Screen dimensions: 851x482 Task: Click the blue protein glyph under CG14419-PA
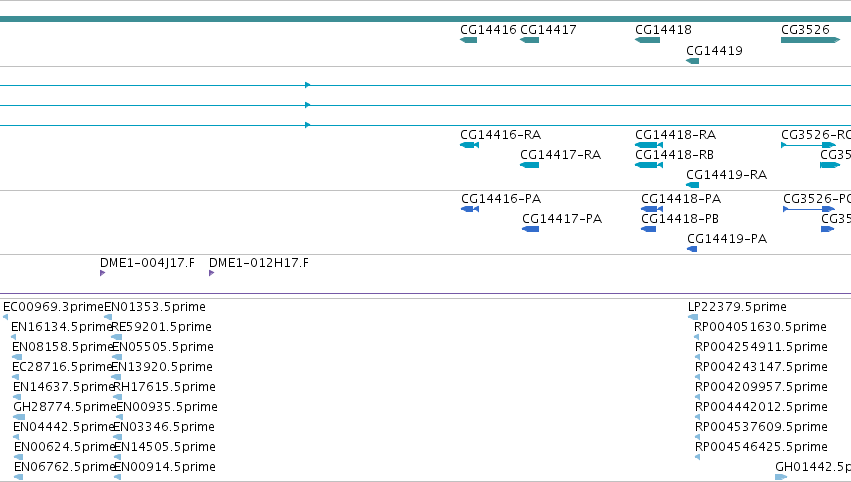[692, 249]
